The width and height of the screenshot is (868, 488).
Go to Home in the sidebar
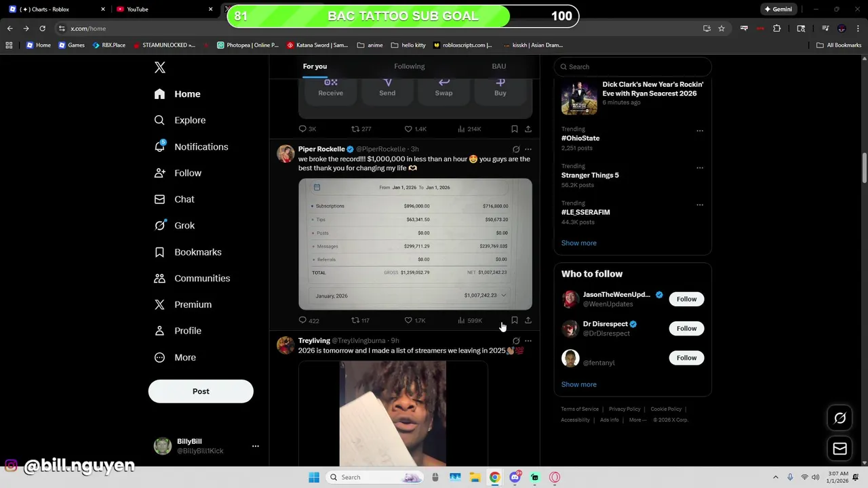tap(178, 94)
